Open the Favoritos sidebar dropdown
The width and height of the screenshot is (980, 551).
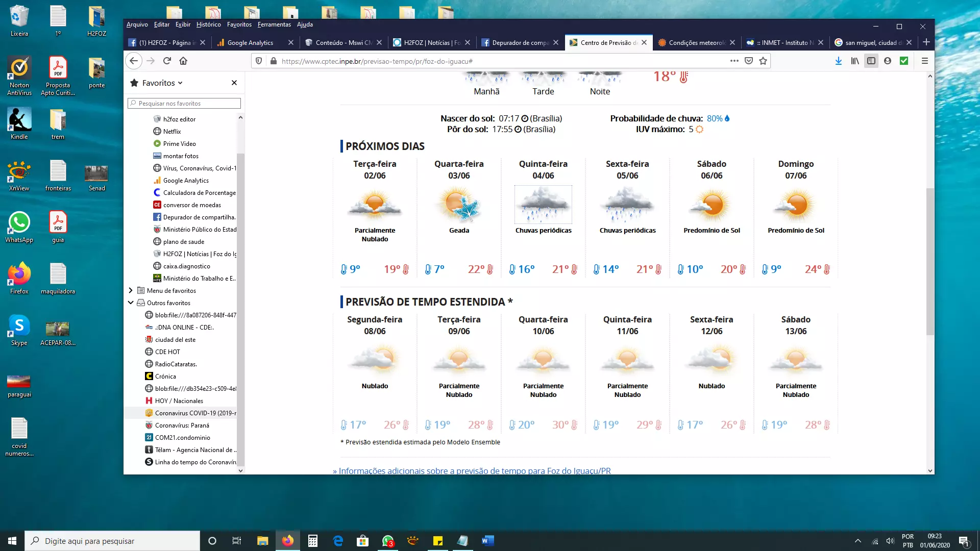162,83
